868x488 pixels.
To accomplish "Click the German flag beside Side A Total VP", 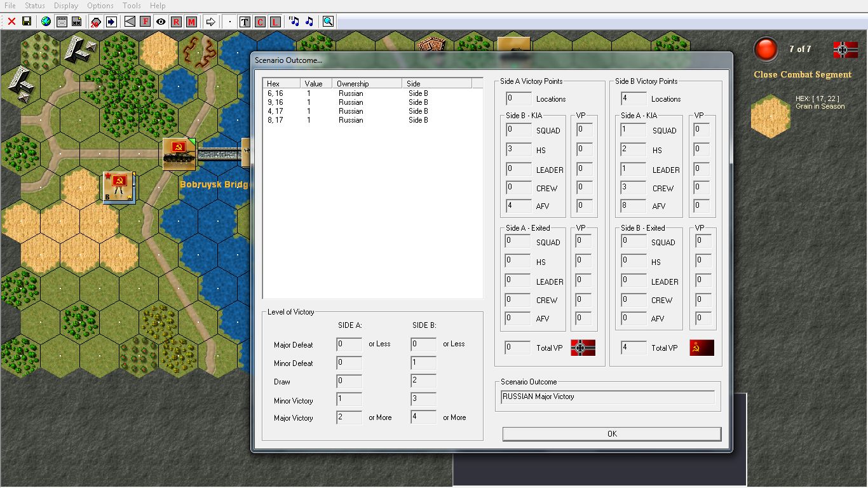I will [583, 348].
